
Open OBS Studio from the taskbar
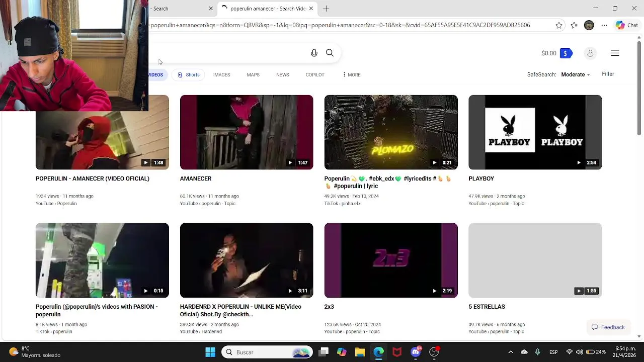tap(434, 352)
